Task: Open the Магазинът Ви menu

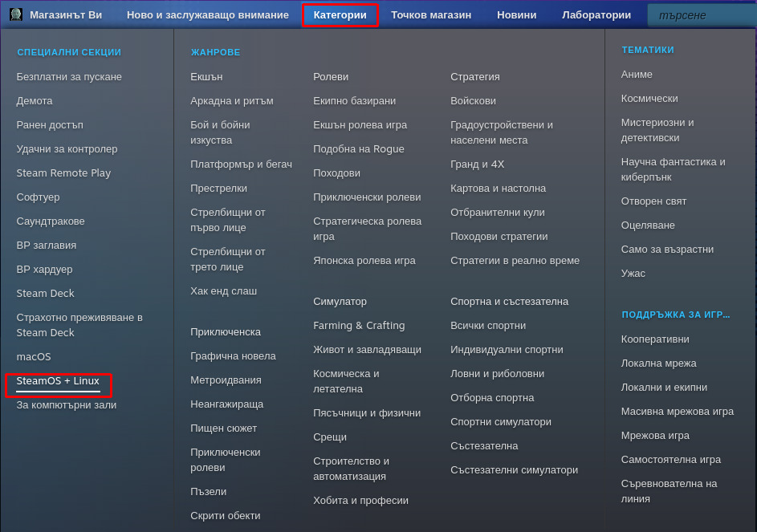Action: [x=66, y=15]
